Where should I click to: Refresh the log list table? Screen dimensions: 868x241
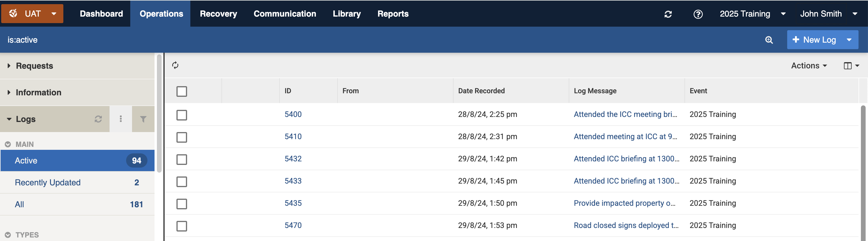pyautogui.click(x=175, y=65)
